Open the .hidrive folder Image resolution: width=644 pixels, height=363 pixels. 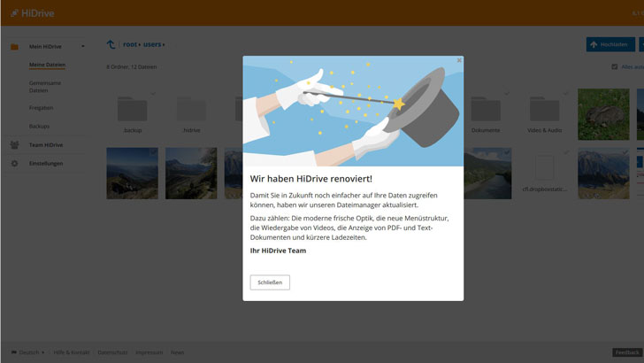click(191, 109)
